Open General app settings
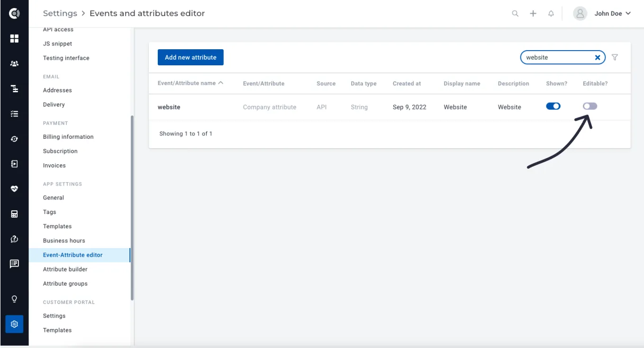Screen dimensions: 644x348 54,198
